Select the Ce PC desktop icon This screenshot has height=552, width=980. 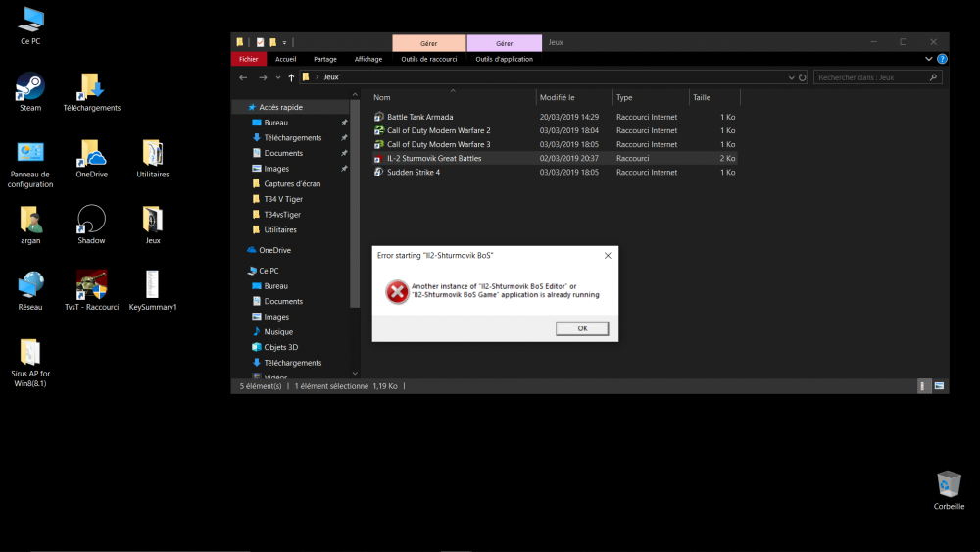point(30,25)
